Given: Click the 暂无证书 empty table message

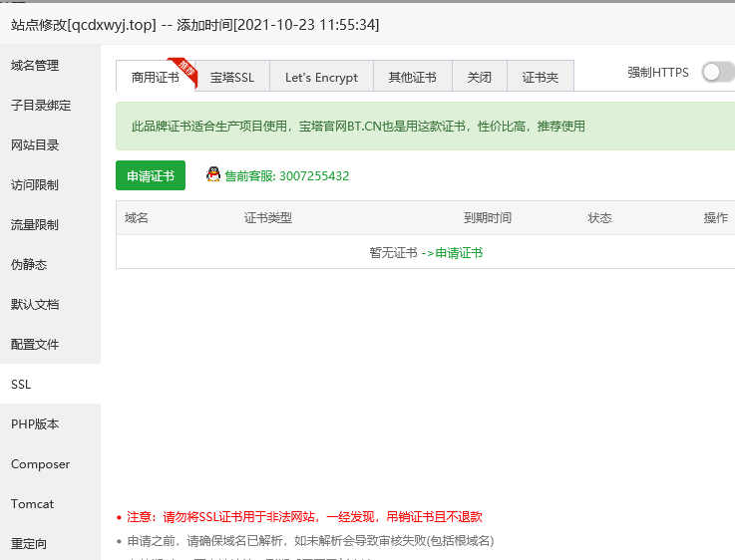Looking at the screenshot, I should point(393,253).
